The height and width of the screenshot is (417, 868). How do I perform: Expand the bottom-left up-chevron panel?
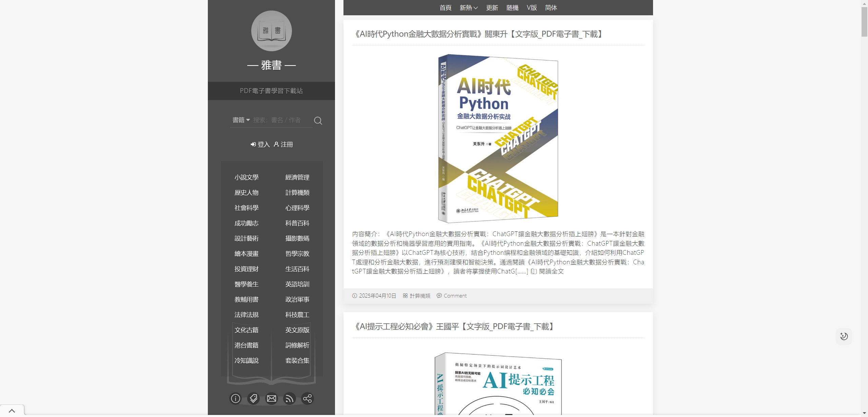click(12, 411)
